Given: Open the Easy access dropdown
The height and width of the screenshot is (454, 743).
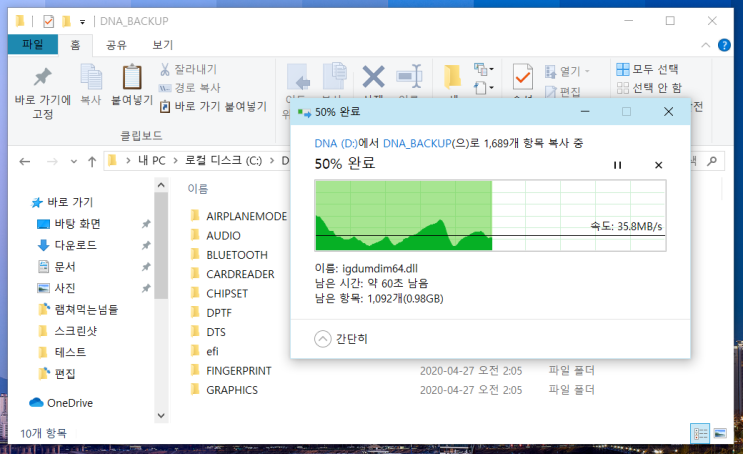Looking at the screenshot, I should coord(483,88).
